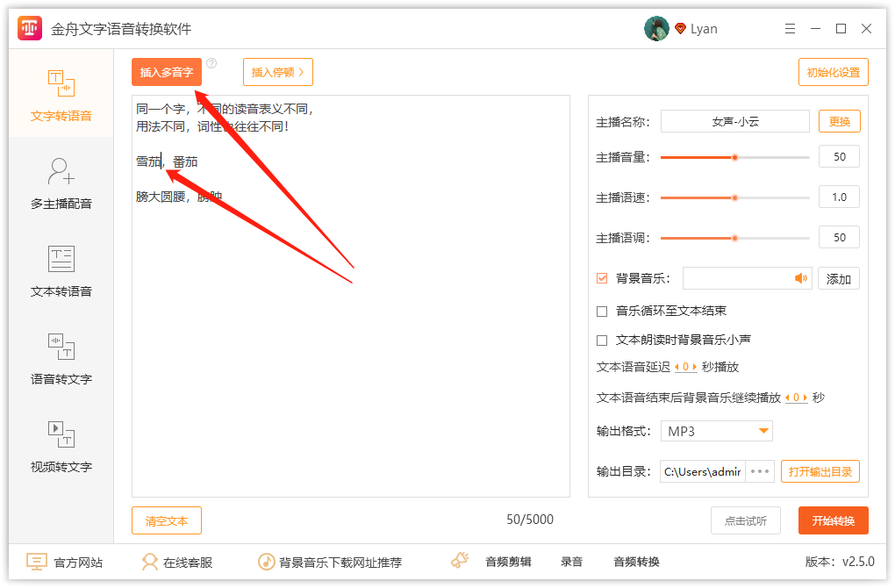Click the ··· browse button beside 输出目录
Screen dimensions: 895x588
point(759,471)
